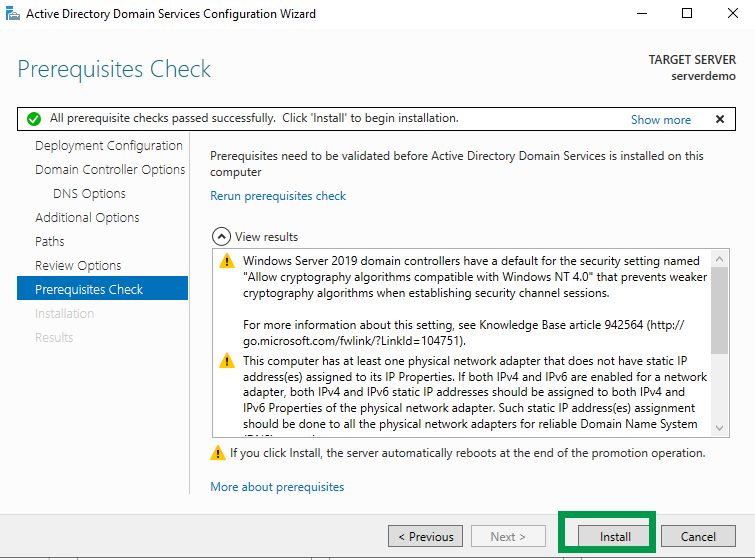Click scroll up arrow in results
The height and width of the screenshot is (560, 755).
click(720, 258)
